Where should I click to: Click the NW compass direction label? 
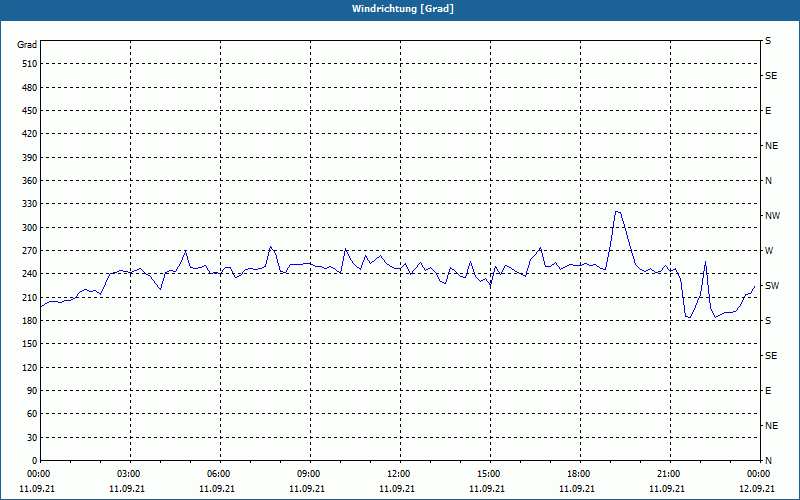click(772, 216)
